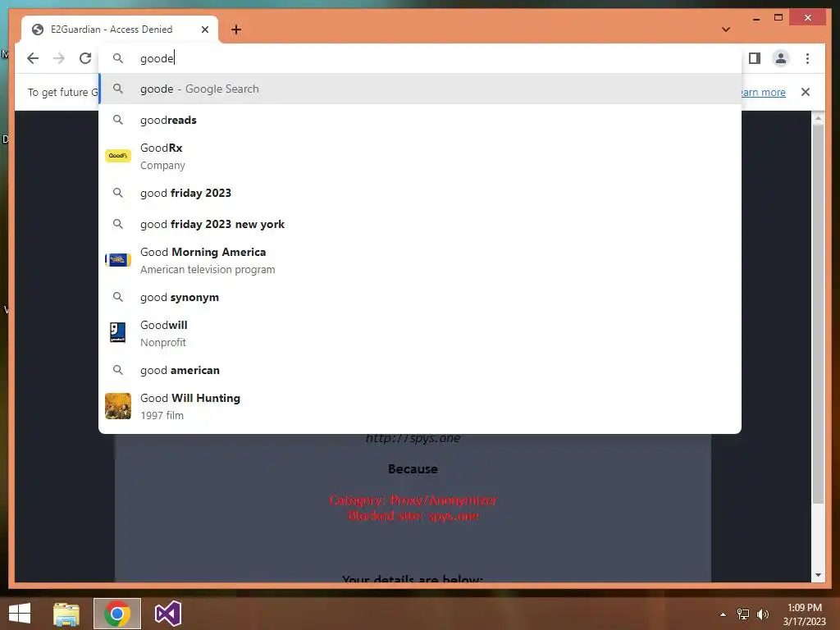The width and height of the screenshot is (840, 630).
Task: Select 'good american' suggestion
Action: [x=420, y=370]
